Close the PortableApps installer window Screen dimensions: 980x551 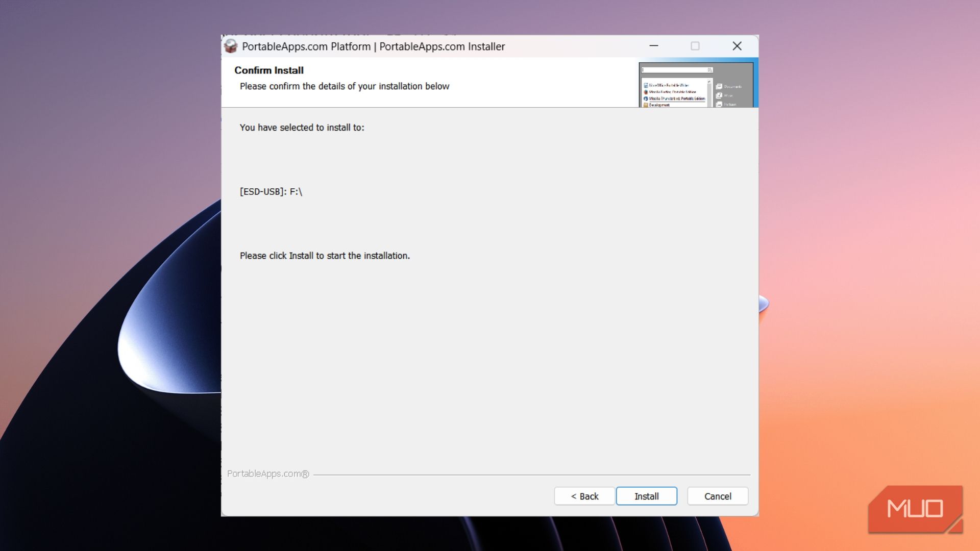737,46
